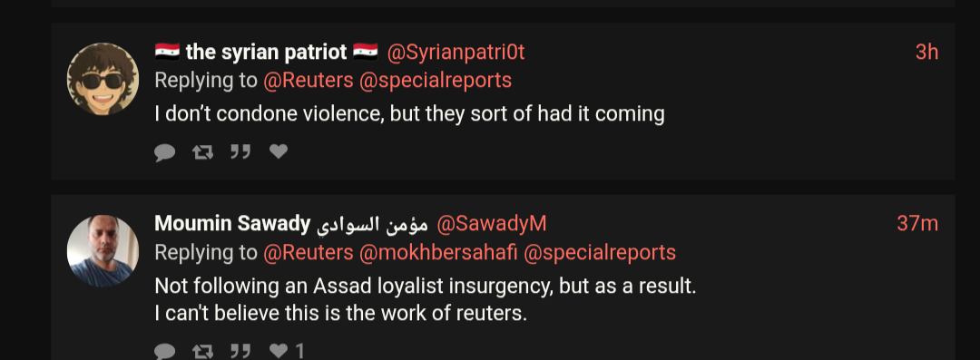Open the @Syrianpatri0t handle link
The image size is (980, 360).
tap(456, 53)
